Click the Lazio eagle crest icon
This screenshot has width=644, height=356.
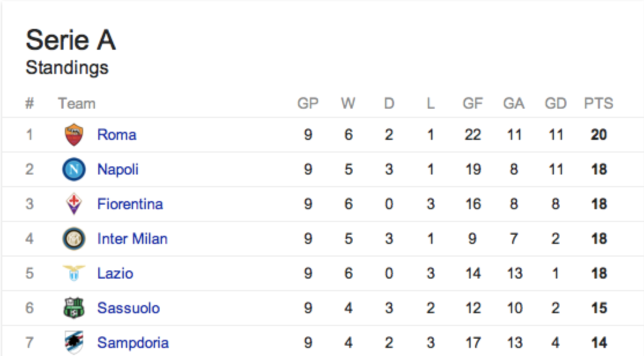point(74,273)
